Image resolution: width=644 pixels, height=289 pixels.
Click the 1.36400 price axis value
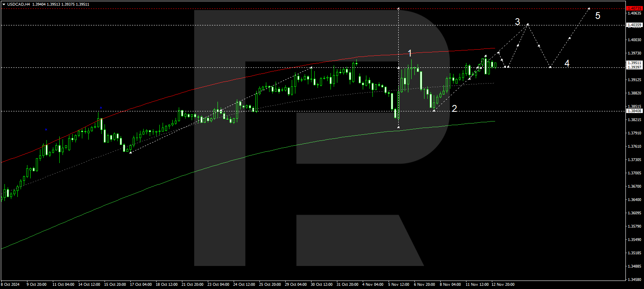[635, 199]
